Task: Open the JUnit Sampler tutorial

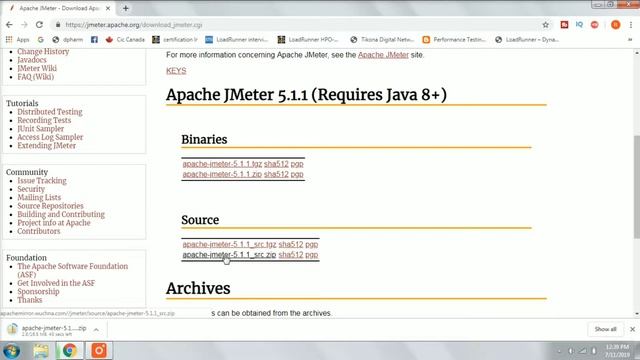Action: click(40, 129)
